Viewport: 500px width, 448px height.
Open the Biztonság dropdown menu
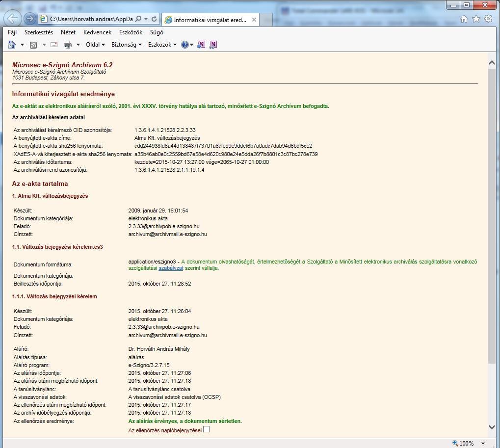pos(127,45)
